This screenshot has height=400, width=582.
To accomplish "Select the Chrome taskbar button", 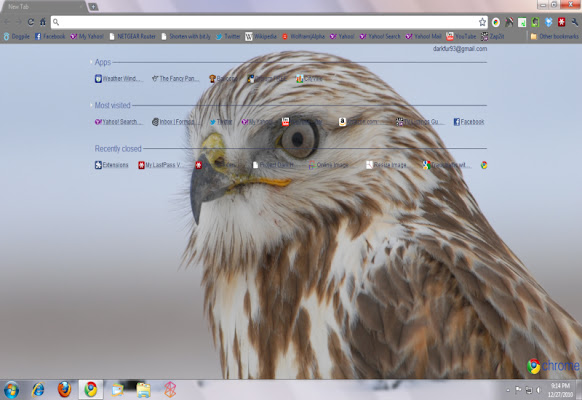I will point(91,390).
